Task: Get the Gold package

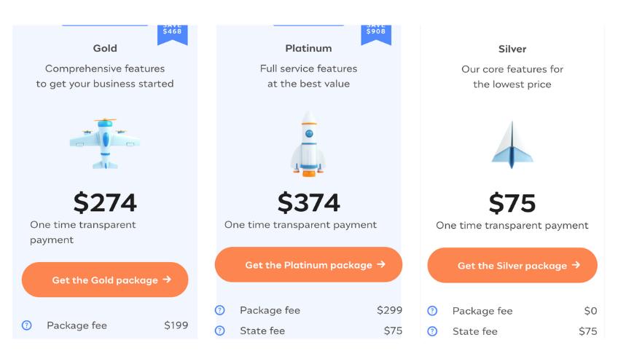Action: tap(105, 280)
